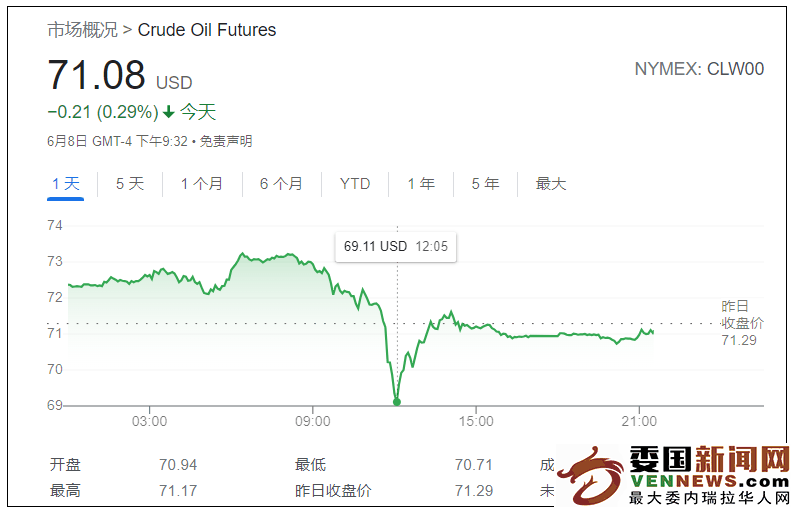Click the 69.11 USD price tooltip
The image size is (797, 513).
click(x=395, y=247)
